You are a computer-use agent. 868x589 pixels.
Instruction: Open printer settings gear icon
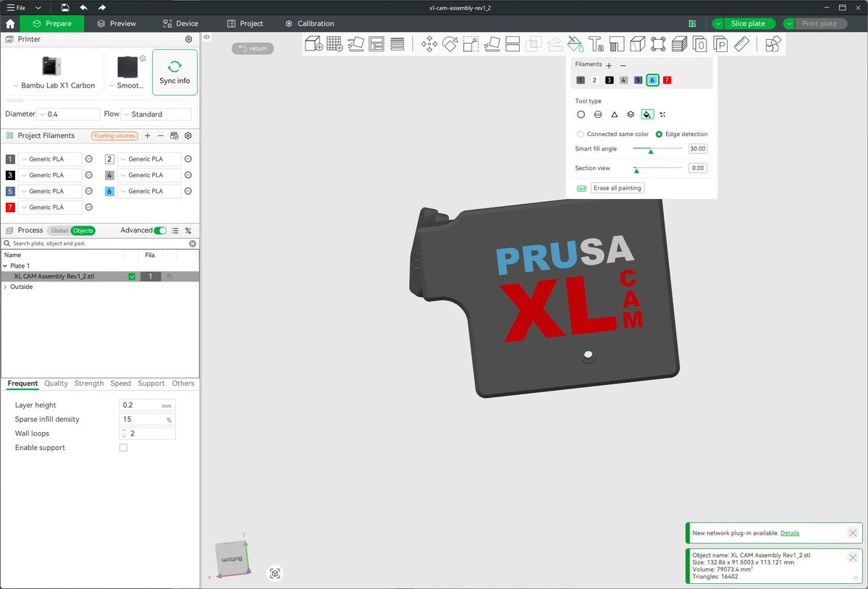tap(189, 39)
